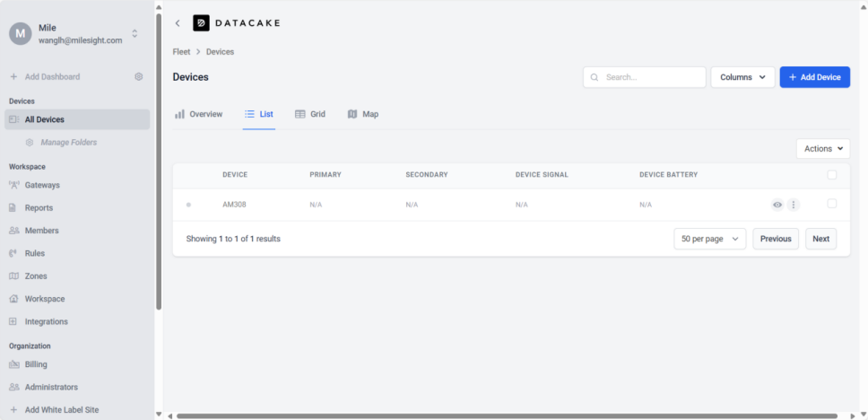Click the AM308 device name

pyautogui.click(x=234, y=205)
